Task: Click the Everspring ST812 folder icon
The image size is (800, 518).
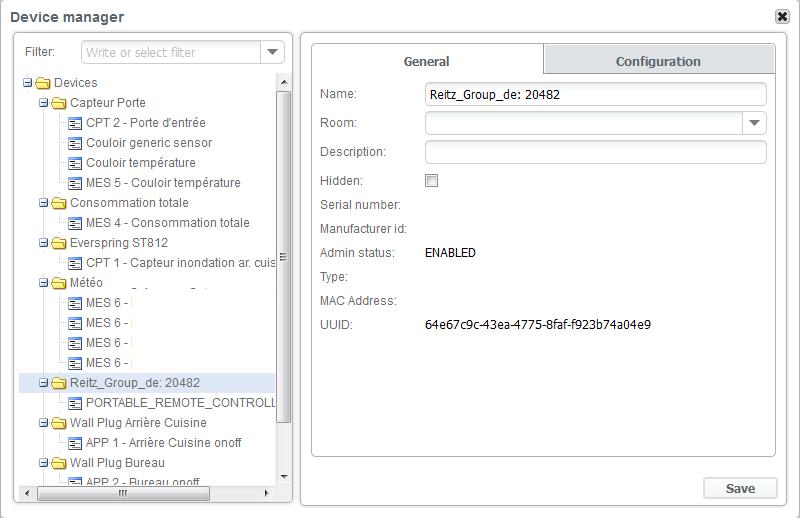Action: (59, 243)
